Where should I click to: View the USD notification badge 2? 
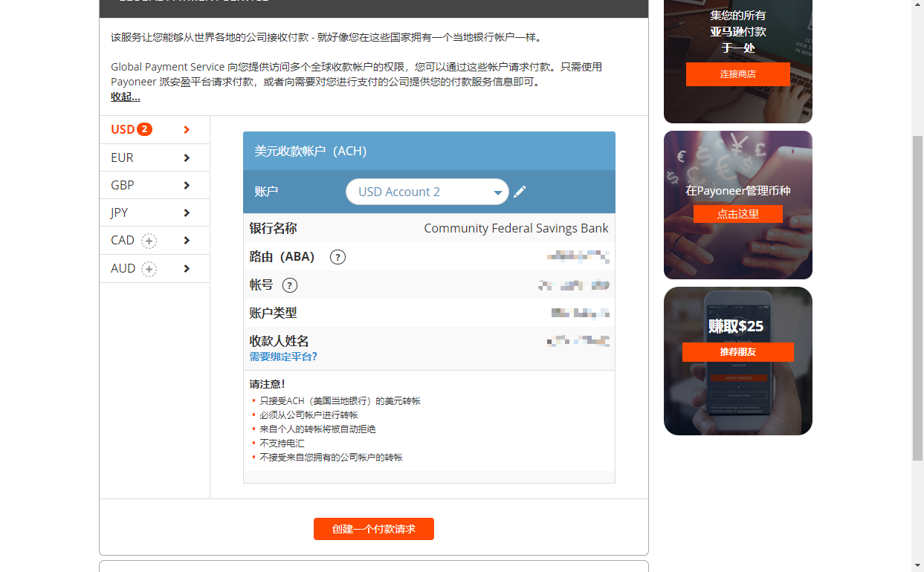click(x=144, y=129)
